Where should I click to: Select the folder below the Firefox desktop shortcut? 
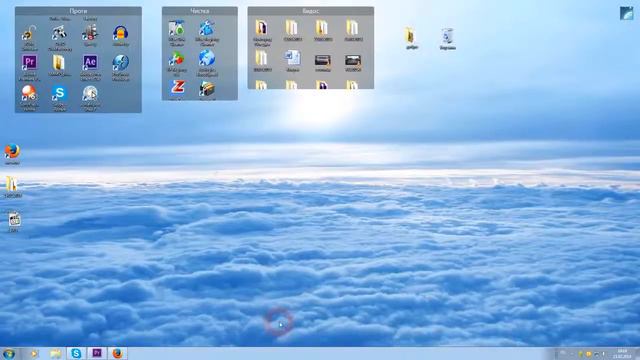[12, 184]
